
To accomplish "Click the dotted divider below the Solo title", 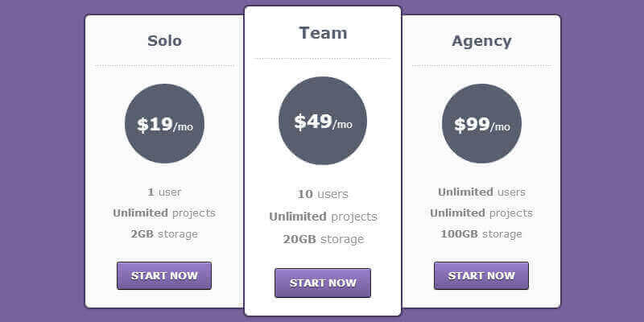I will (164, 65).
